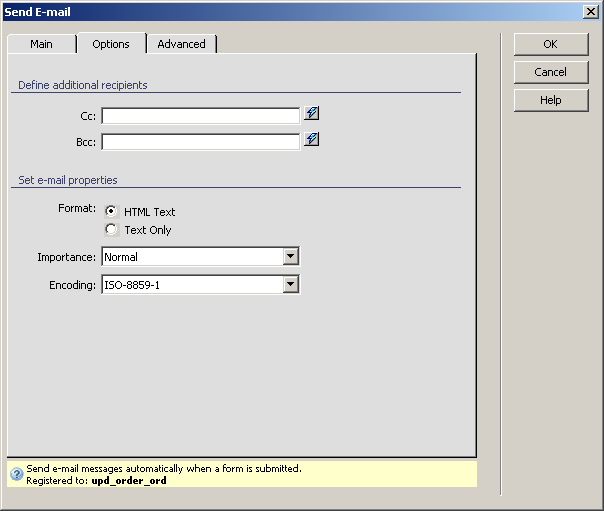Select Text Only format option

[x=111, y=230]
